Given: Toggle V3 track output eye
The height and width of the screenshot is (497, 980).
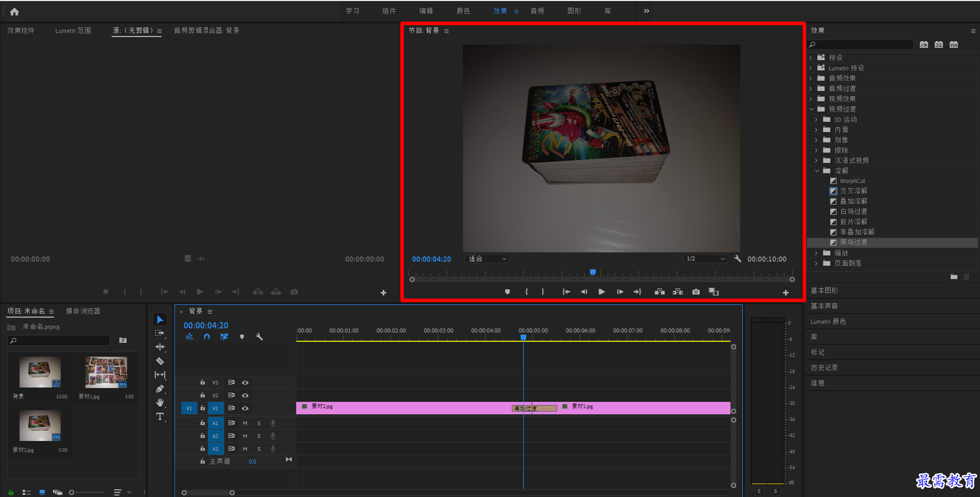Looking at the screenshot, I should tap(245, 383).
